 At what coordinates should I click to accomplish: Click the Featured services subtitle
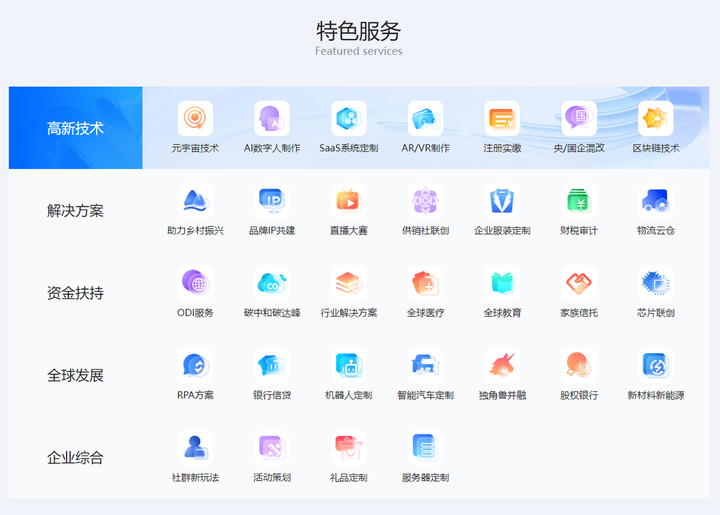[359, 51]
